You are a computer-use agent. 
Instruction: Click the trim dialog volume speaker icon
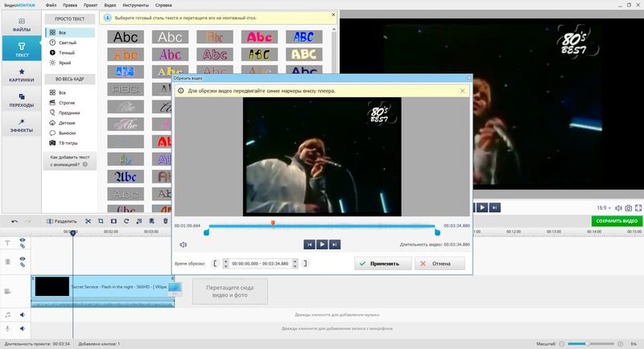[x=184, y=244]
